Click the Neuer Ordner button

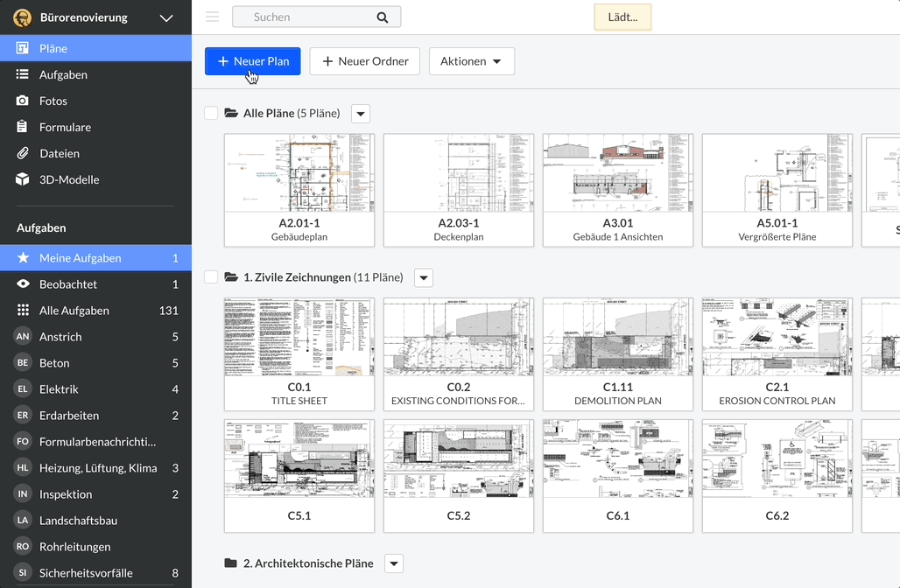[x=364, y=61]
